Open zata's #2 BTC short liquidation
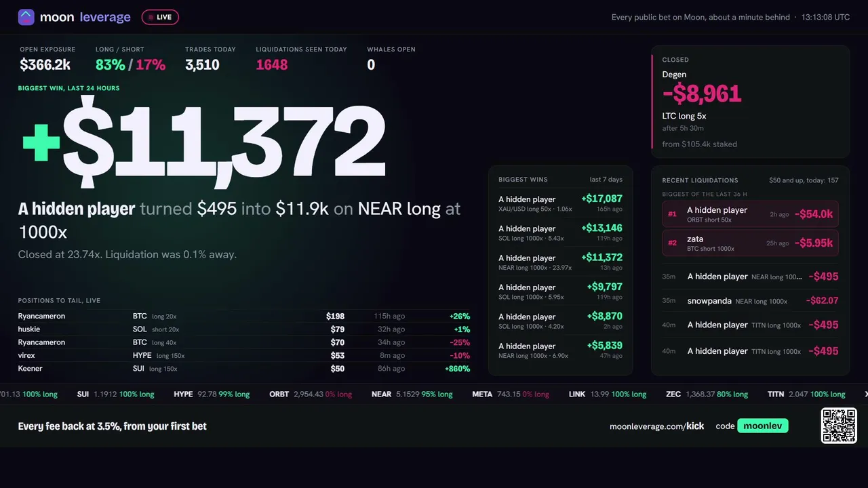The image size is (868, 488). tap(750, 243)
